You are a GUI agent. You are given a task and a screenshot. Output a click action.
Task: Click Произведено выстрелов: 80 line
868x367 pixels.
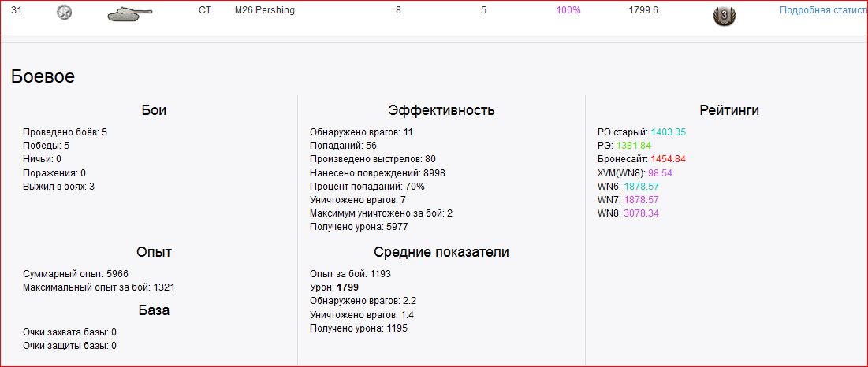click(x=373, y=159)
